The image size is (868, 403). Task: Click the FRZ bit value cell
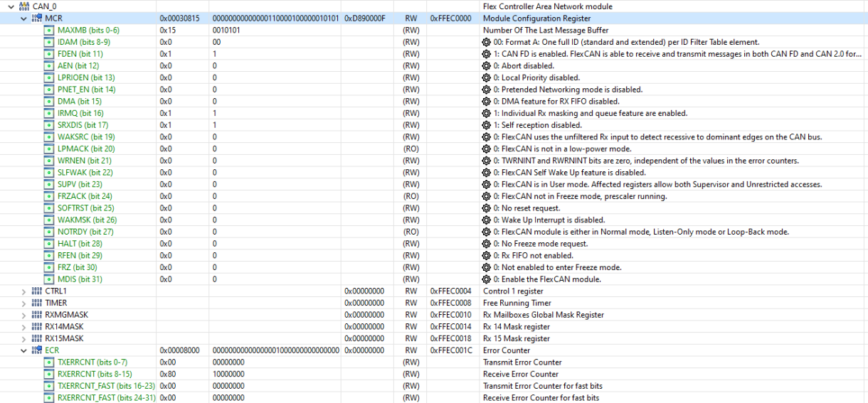[214, 267]
